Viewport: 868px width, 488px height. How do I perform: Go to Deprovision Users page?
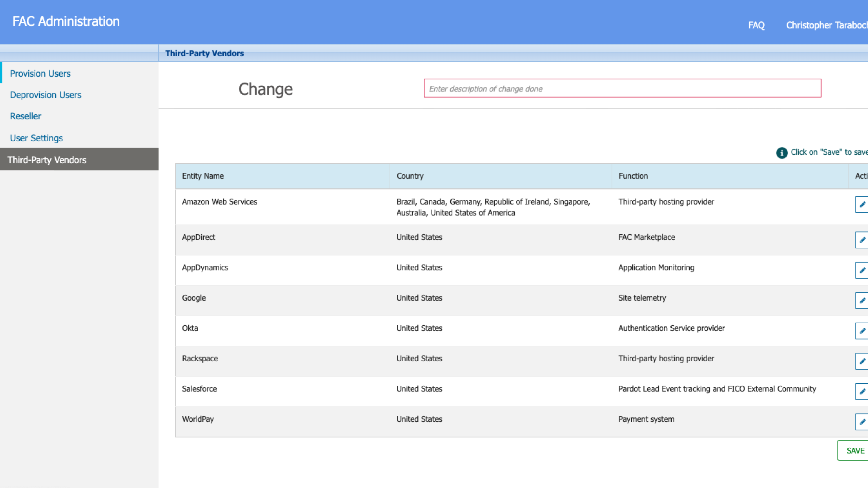[x=45, y=95]
